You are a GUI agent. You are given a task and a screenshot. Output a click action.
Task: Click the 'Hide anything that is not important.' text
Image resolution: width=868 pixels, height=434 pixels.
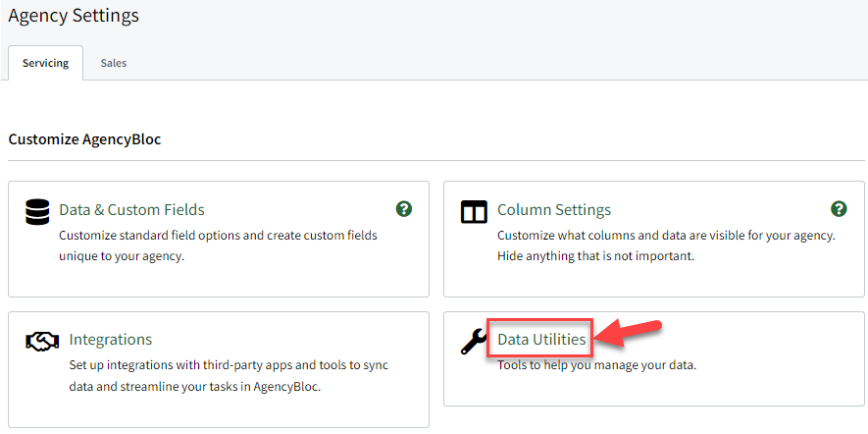point(595,256)
